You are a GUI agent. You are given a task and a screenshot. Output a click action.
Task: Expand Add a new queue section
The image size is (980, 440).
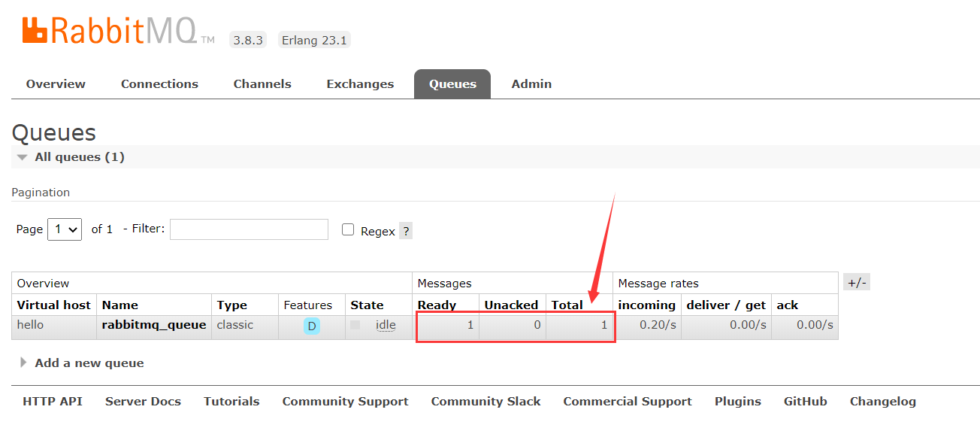pos(82,363)
